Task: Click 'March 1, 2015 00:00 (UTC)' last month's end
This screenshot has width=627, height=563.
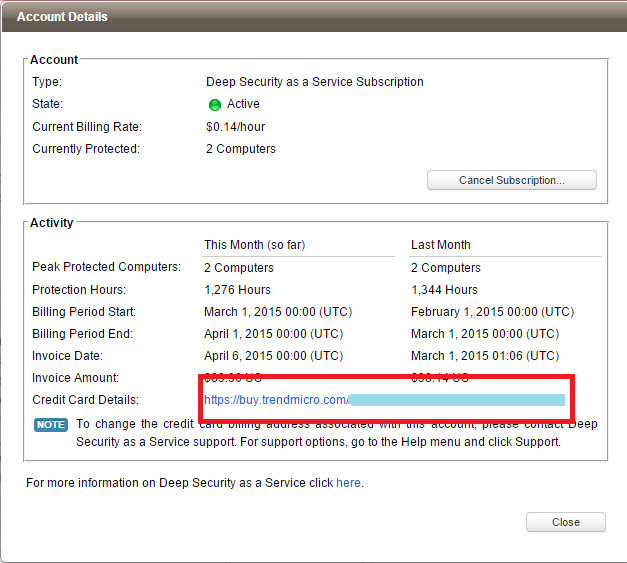Action: (x=485, y=333)
